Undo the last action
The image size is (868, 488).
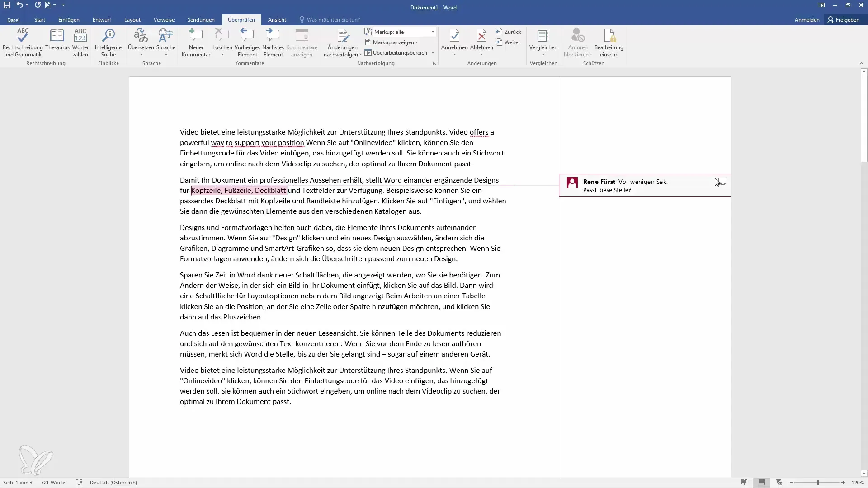(x=19, y=5)
